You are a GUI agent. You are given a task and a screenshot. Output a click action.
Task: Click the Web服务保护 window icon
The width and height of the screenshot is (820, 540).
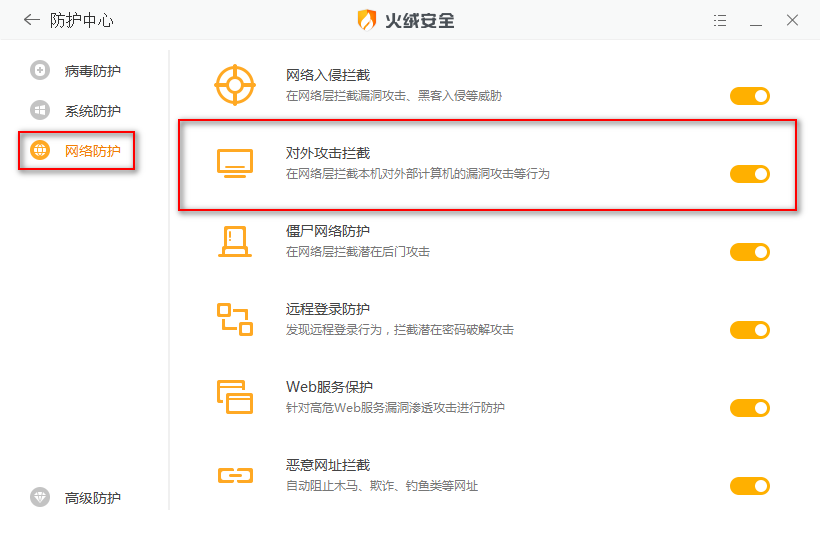[x=235, y=397]
